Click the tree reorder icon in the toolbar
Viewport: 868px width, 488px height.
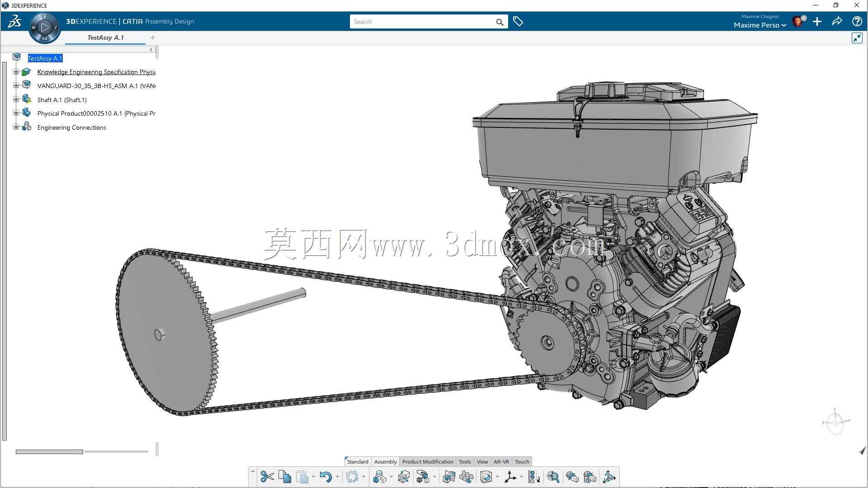534,477
